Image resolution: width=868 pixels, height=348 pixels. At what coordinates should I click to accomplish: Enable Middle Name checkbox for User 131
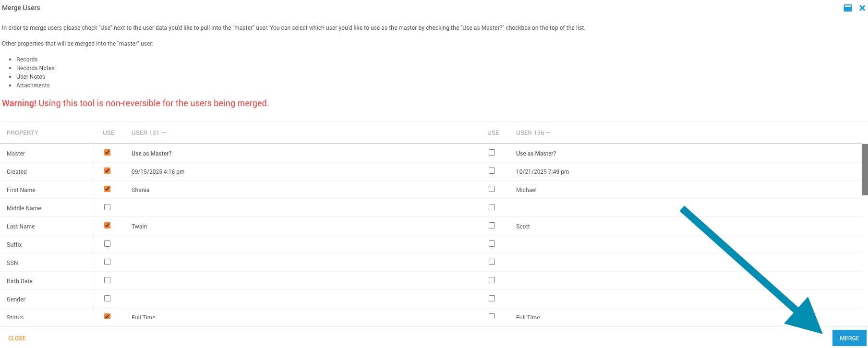point(107,207)
